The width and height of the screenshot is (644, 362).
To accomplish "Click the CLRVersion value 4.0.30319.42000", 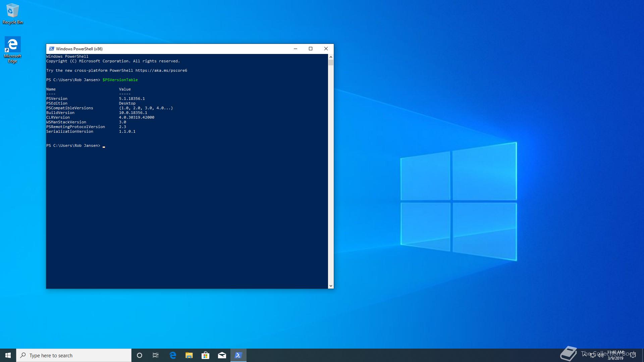I will (x=137, y=117).
